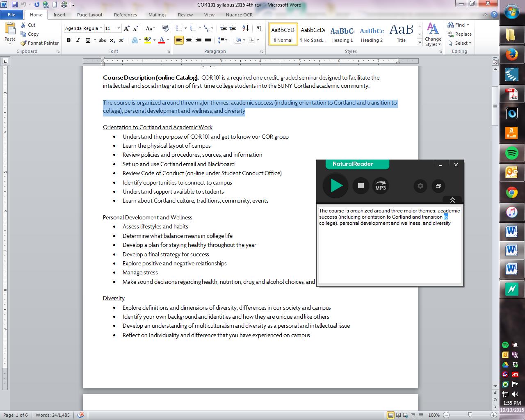Image resolution: width=525 pixels, height=420 pixels.
Task: Zoom in with plus button
Action: 494,415
